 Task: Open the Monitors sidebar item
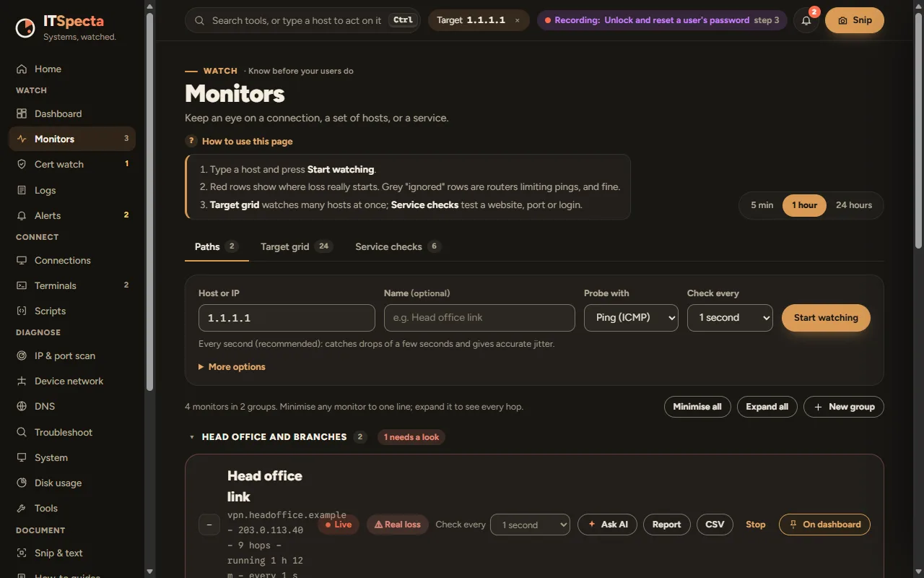click(x=72, y=139)
